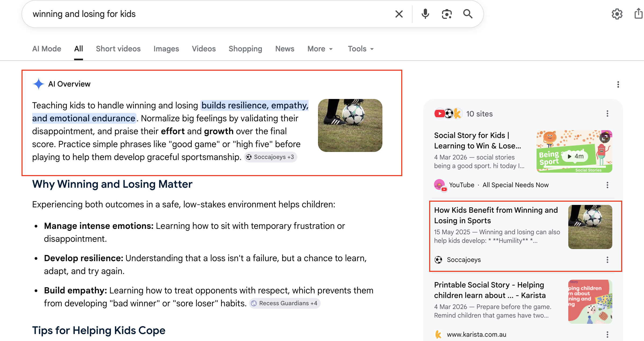Play the Being a Good Sport video thumbnail

pyautogui.click(x=574, y=151)
